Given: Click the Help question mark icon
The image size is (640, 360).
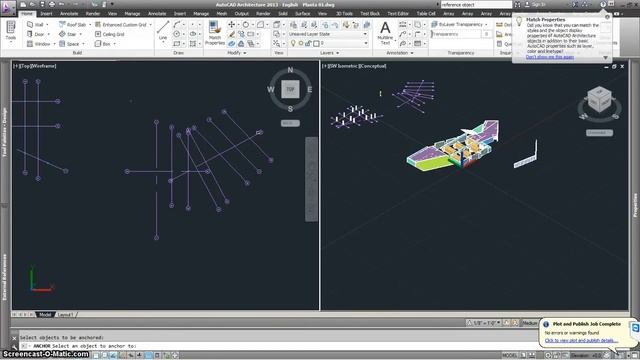Looking at the screenshot, I should point(603,4).
